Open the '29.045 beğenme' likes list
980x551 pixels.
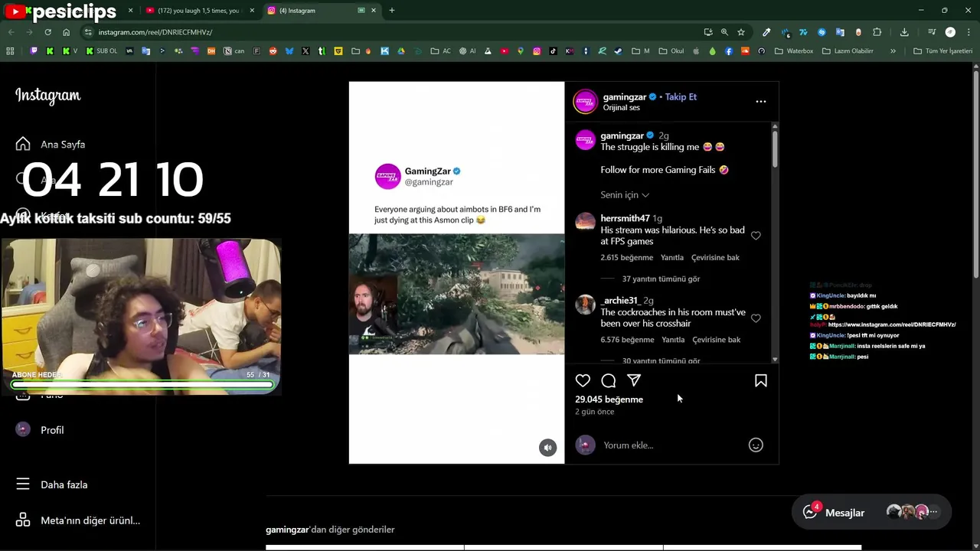coord(609,399)
